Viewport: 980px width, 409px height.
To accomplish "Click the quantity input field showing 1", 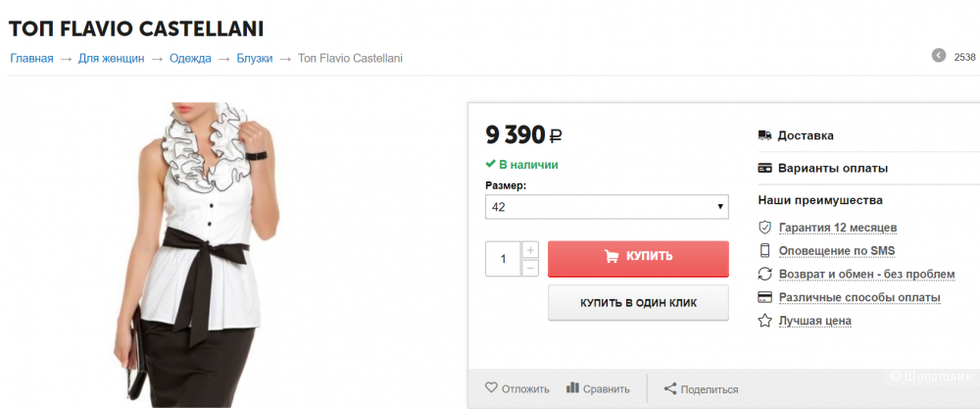I will click(503, 259).
